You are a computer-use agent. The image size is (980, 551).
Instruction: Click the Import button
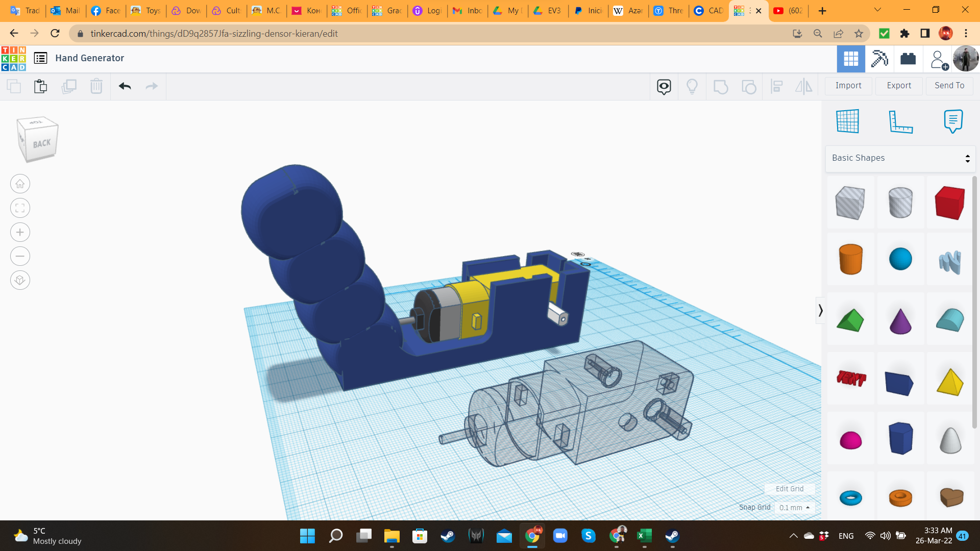pyautogui.click(x=848, y=86)
